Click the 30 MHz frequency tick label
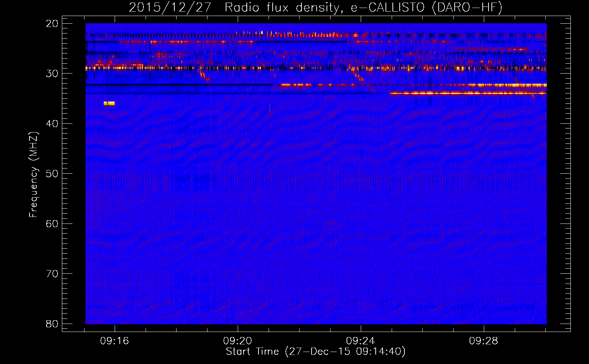This screenshot has height=364, width=589. [x=52, y=74]
